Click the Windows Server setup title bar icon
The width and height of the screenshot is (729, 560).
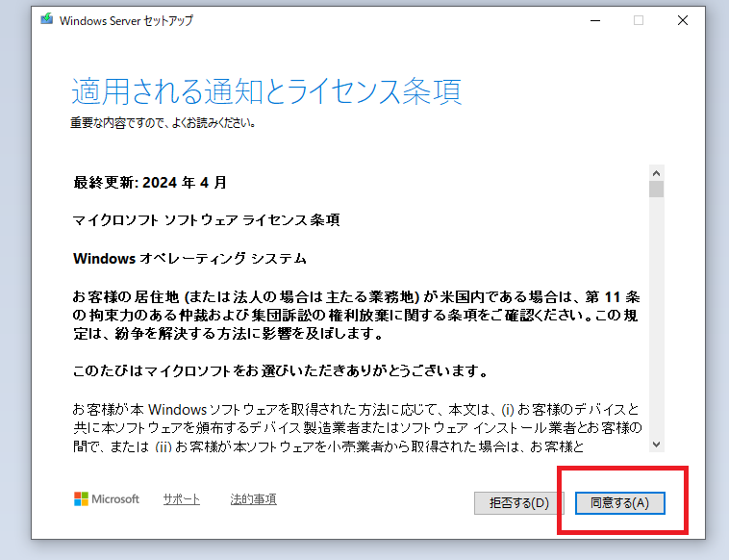point(46,20)
